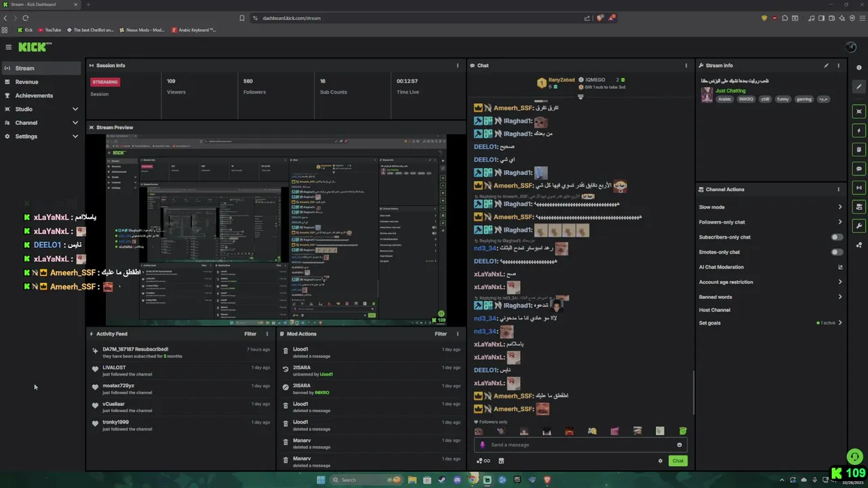Screen dimensions: 868x488
Task: Toggle the document panel icon in sidebar
Action: click(859, 149)
